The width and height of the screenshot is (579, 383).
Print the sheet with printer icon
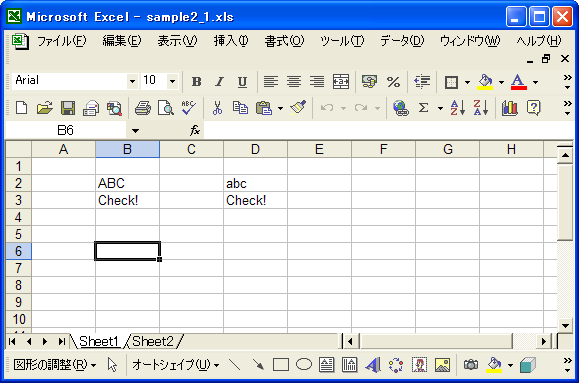143,108
